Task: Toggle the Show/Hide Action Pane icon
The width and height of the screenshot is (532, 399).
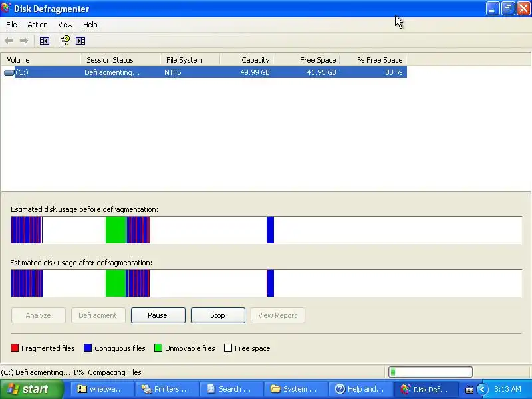Action: tap(80, 41)
